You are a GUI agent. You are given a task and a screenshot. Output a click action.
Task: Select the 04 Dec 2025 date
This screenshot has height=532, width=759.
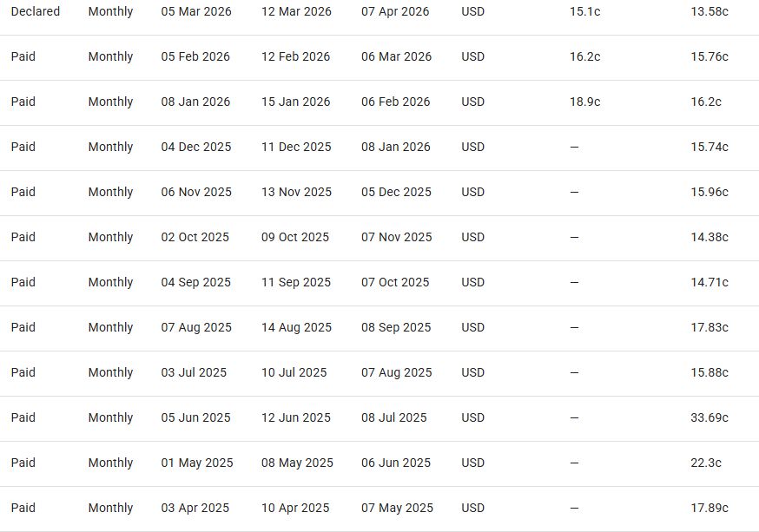[196, 148]
